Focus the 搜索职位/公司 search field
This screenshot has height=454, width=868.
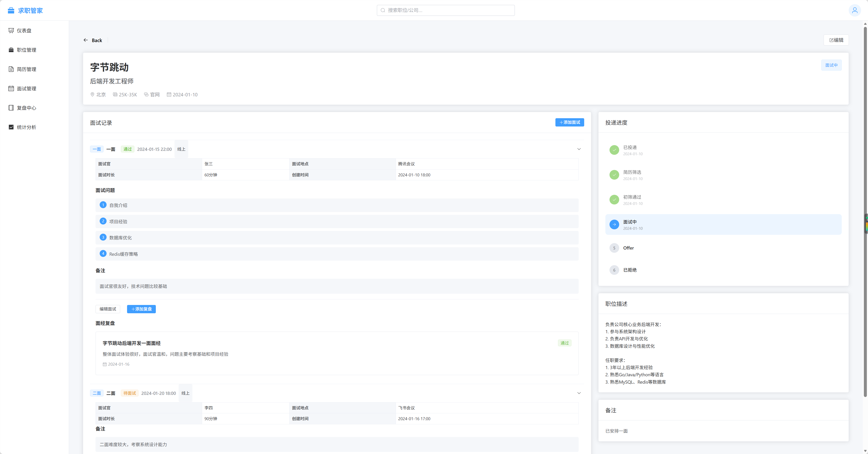445,10
